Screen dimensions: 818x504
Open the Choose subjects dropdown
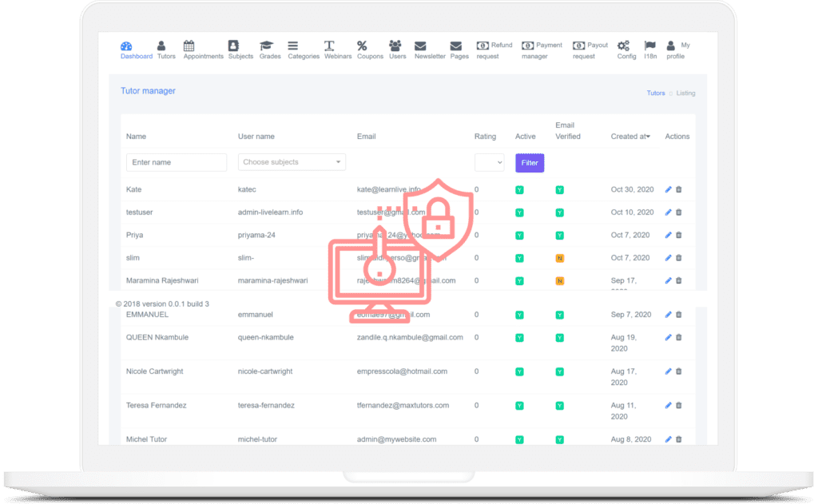tap(291, 161)
